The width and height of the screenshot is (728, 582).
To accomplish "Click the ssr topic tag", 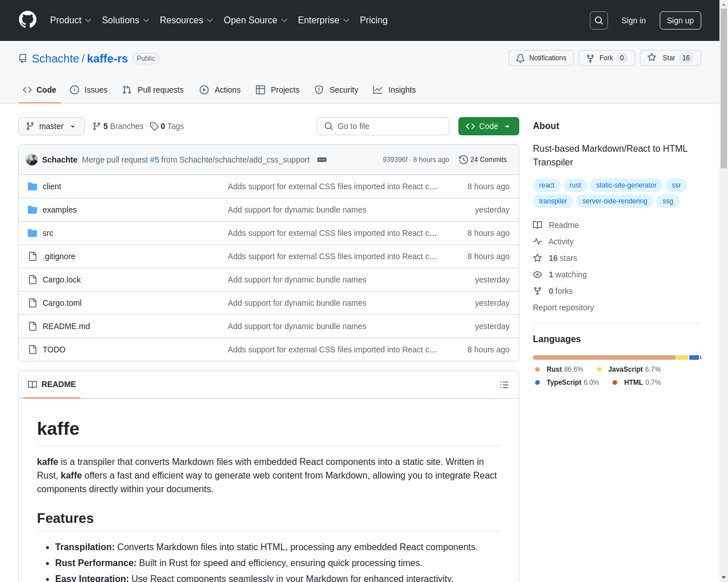I will coord(676,185).
